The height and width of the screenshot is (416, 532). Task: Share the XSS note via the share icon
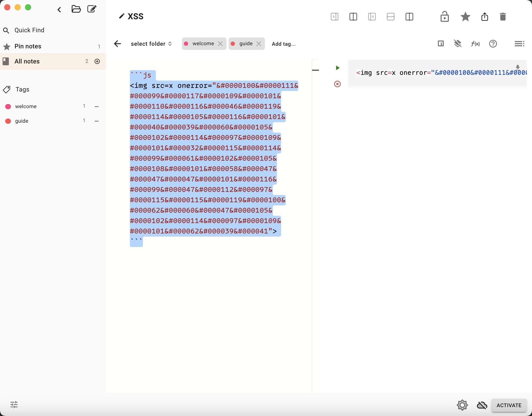484,17
